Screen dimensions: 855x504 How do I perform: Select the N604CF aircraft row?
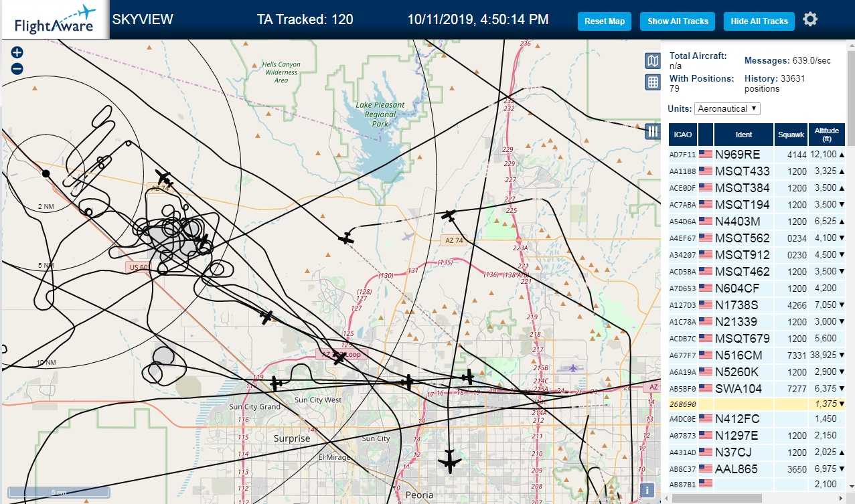coord(757,288)
